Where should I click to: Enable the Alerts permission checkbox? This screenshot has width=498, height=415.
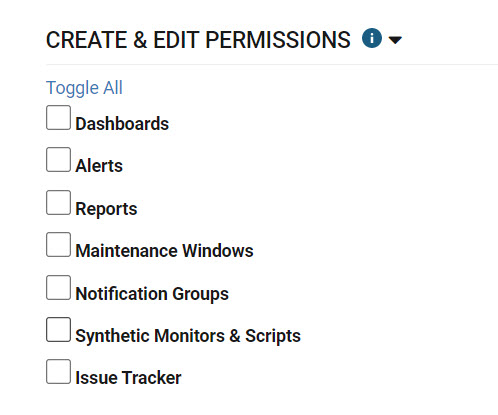(58, 160)
